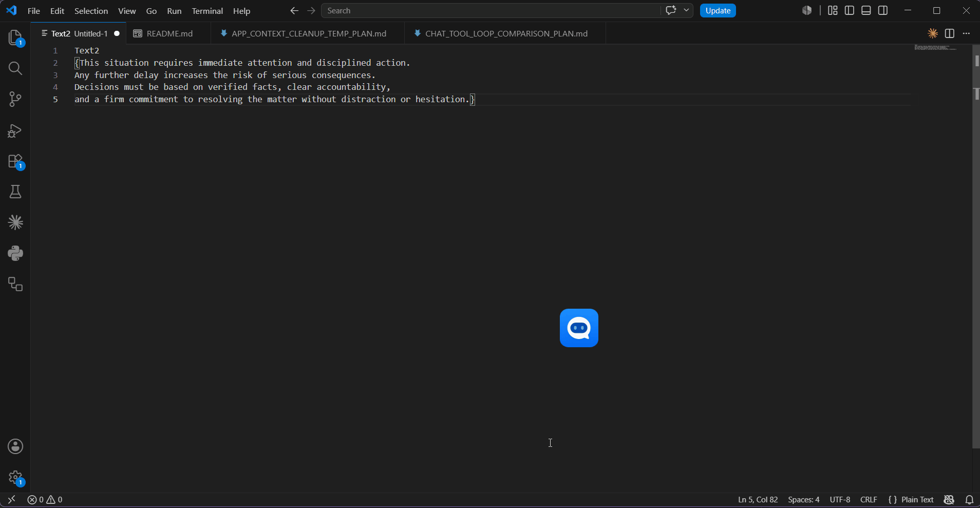Open the Explorer view in activity bar

pyautogui.click(x=15, y=38)
